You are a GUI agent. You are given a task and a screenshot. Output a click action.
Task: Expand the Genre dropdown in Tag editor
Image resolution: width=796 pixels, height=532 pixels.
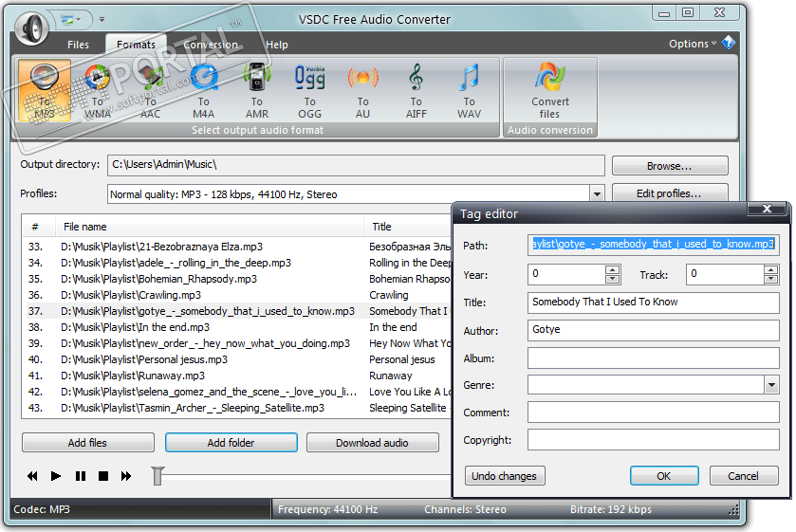coord(771,385)
